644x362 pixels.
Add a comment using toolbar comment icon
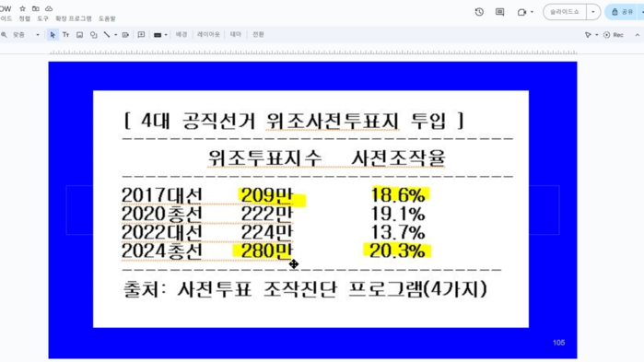click(x=141, y=35)
